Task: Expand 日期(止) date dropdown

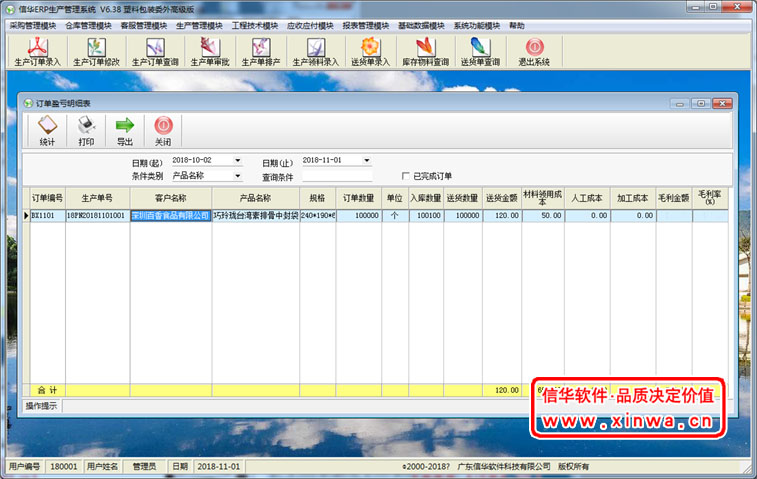Action: 367,160
